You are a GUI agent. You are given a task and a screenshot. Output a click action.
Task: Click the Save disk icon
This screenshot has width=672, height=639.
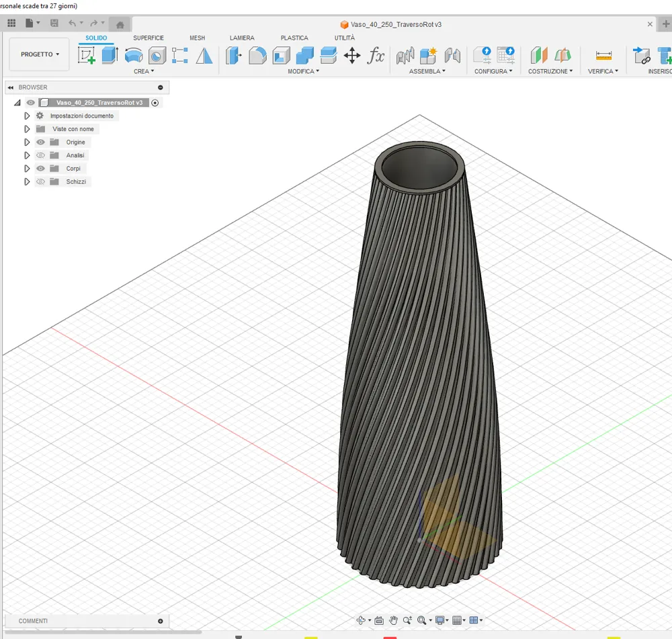54,23
